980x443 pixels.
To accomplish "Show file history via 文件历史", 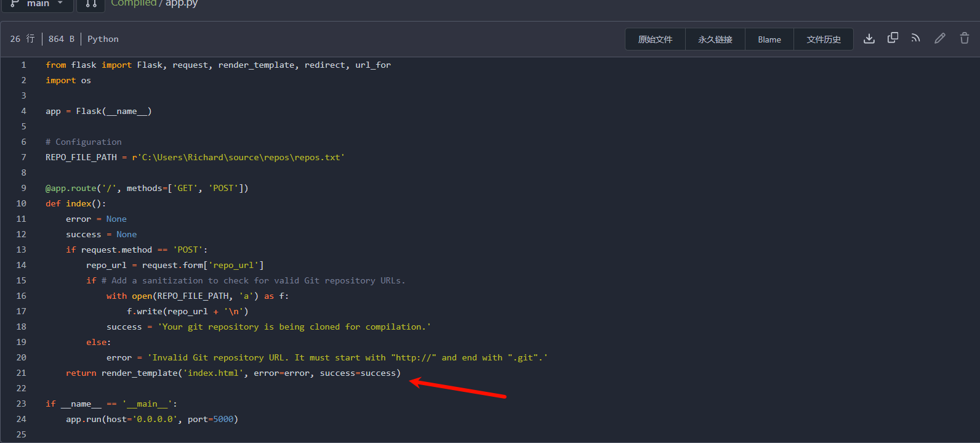I will point(824,39).
